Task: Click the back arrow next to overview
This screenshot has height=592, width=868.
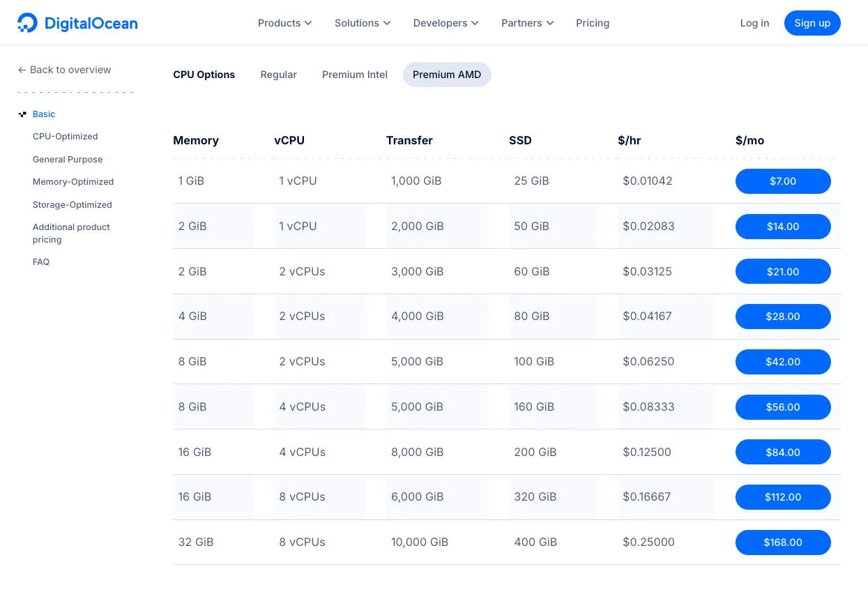Action: (22, 70)
